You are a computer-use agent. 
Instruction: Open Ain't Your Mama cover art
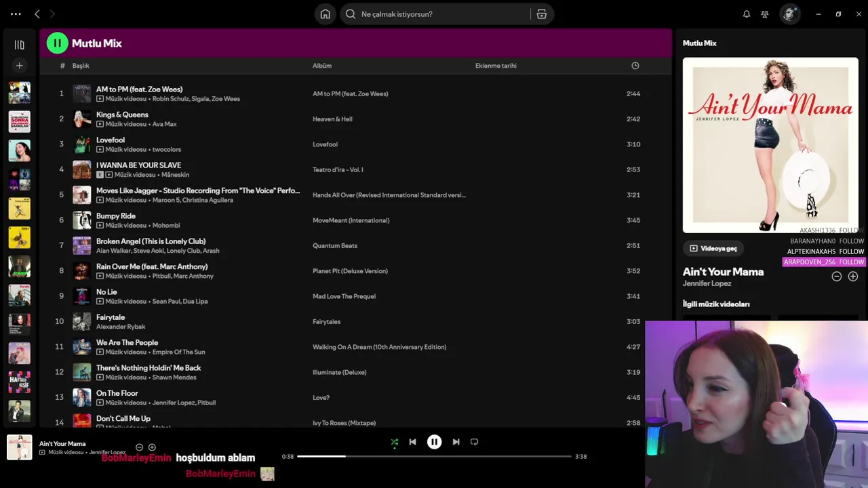(x=770, y=145)
